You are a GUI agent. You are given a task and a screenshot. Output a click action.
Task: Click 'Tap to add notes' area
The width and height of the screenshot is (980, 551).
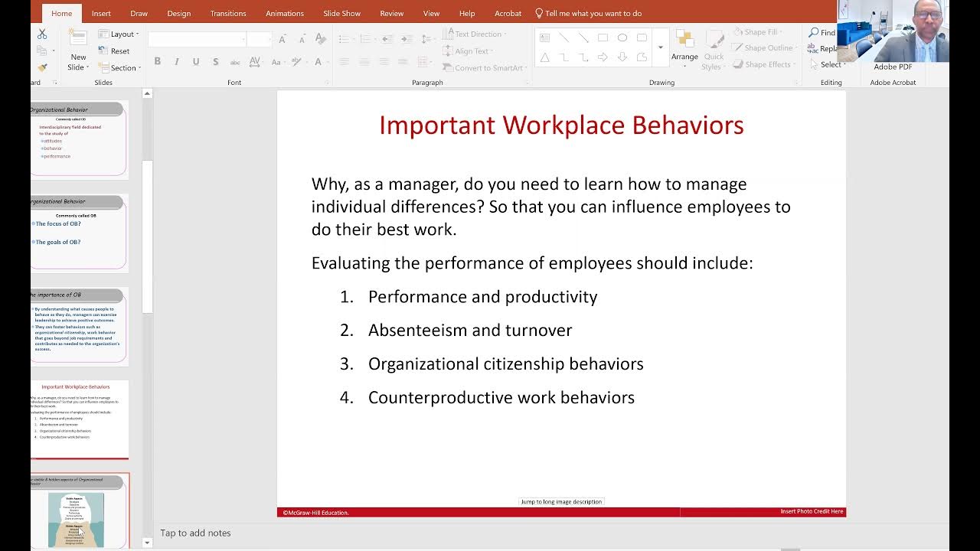click(195, 533)
